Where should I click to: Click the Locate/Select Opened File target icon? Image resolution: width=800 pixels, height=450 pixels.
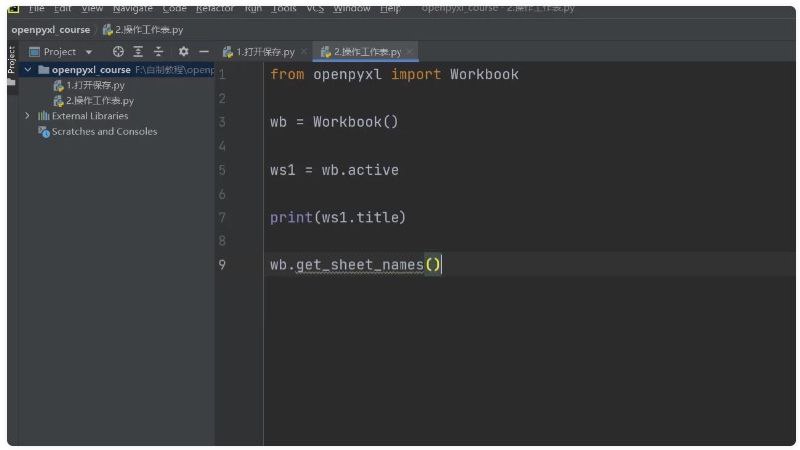coord(118,52)
